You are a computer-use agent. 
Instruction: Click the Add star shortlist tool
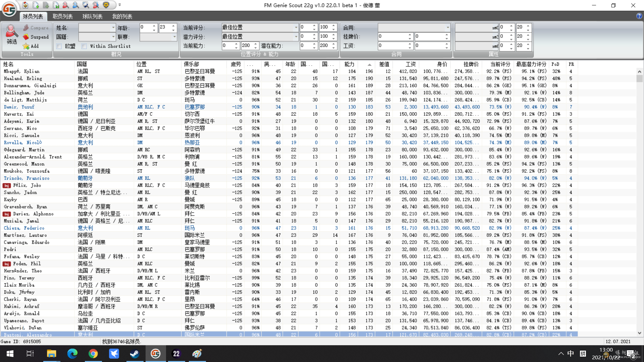[31, 46]
